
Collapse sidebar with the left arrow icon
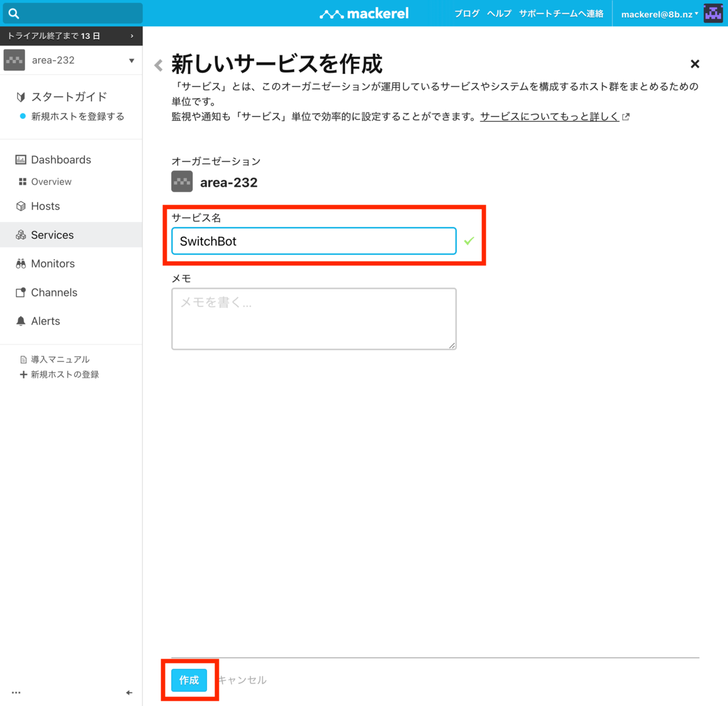pos(129,692)
